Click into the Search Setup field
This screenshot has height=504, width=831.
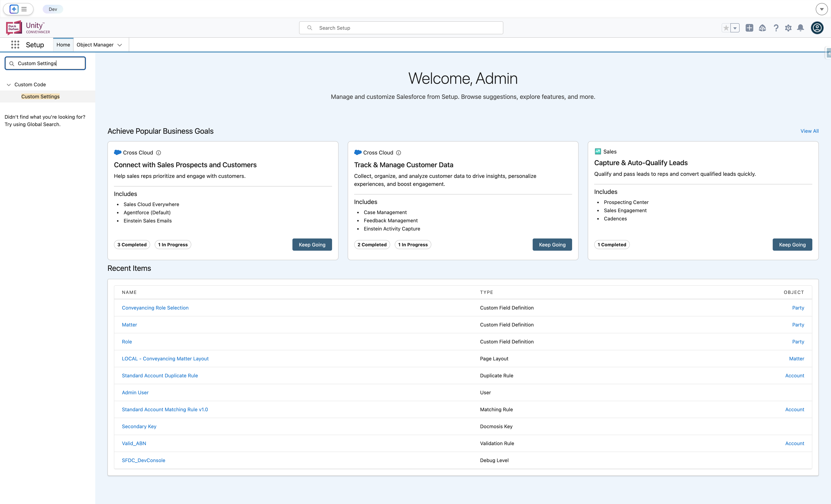click(401, 28)
